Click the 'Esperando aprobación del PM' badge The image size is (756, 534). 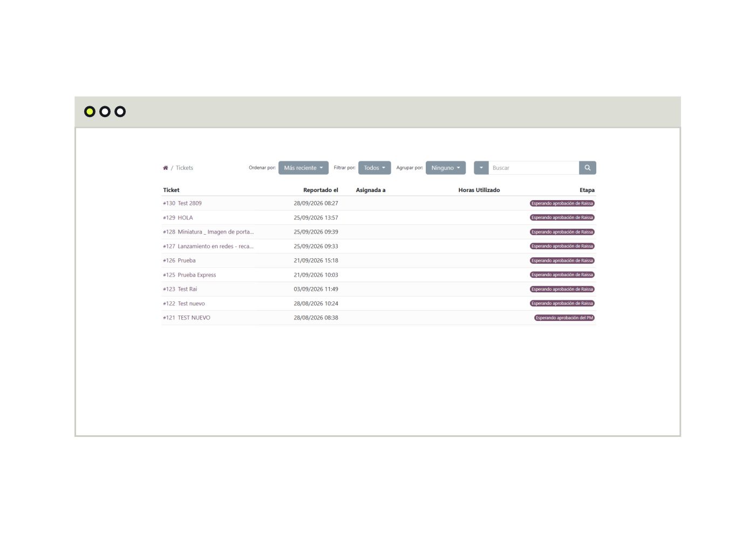coord(564,318)
